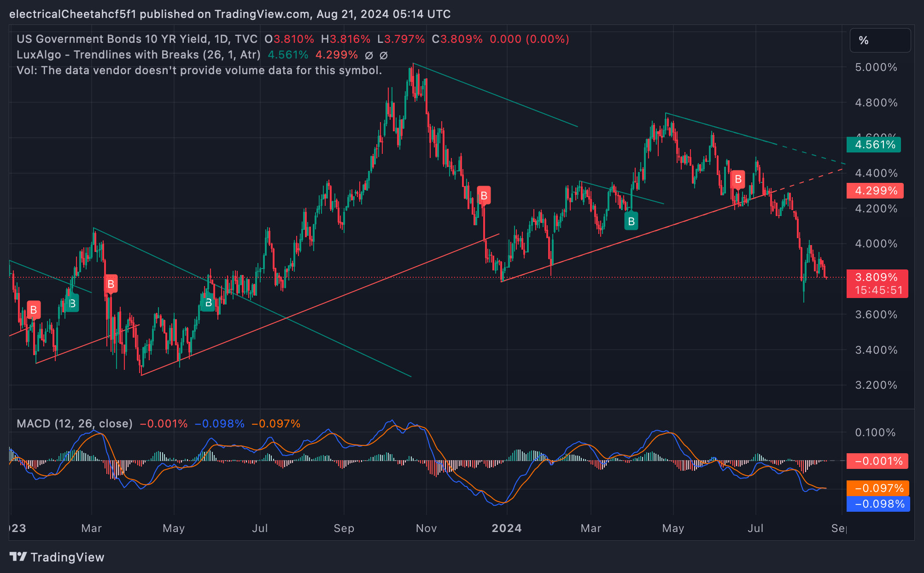Screen dimensions: 924x573
Task: Open the % scale selector at top right
Action: pos(880,41)
